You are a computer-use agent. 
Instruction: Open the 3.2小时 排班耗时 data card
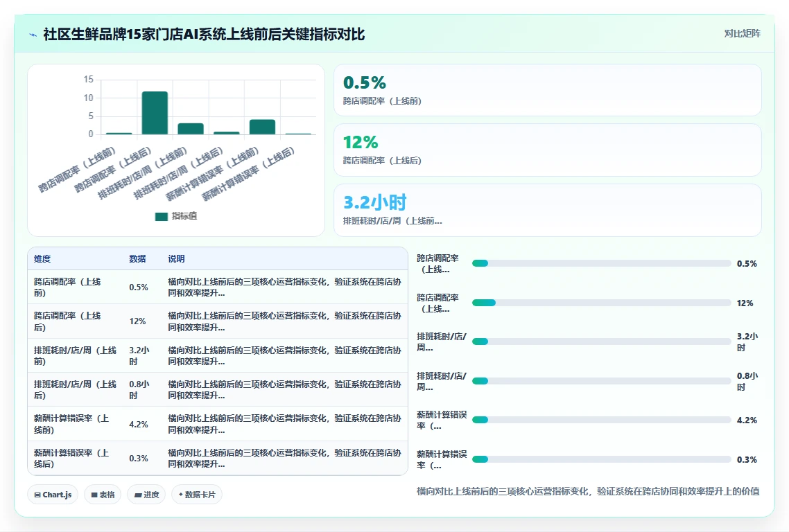tap(548, 210)
